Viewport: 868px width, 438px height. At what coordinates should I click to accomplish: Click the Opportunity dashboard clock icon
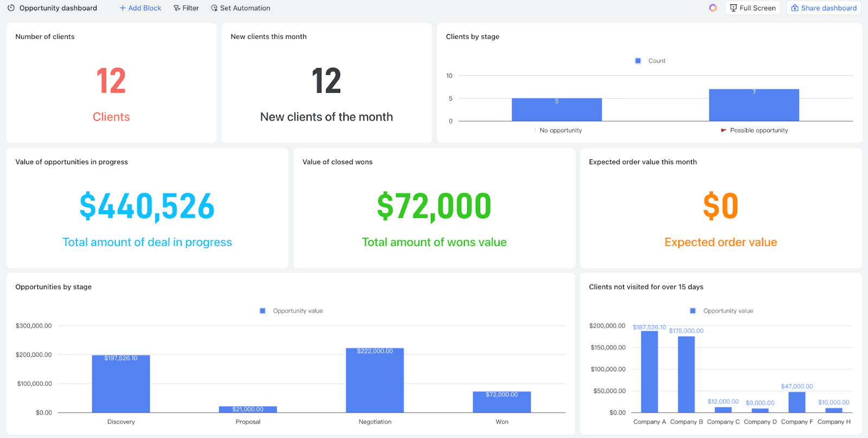point(11,8)
